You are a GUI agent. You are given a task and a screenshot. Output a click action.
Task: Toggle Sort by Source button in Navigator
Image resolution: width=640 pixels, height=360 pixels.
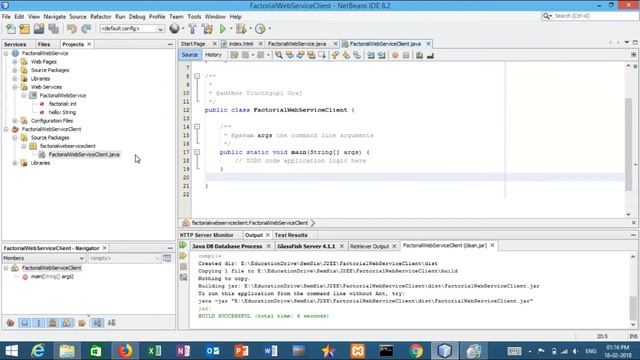coord(111,323)
